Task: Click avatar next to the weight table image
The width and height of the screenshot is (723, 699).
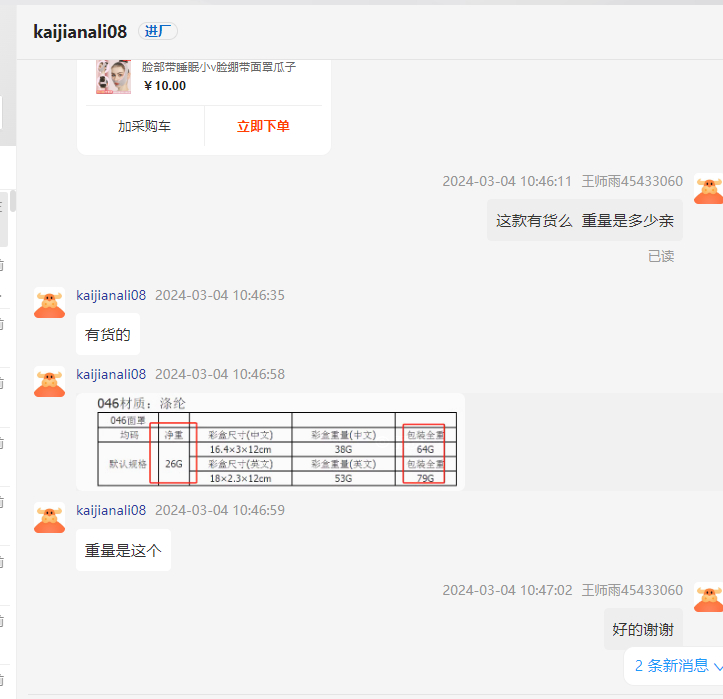Action: click(50, 382)
